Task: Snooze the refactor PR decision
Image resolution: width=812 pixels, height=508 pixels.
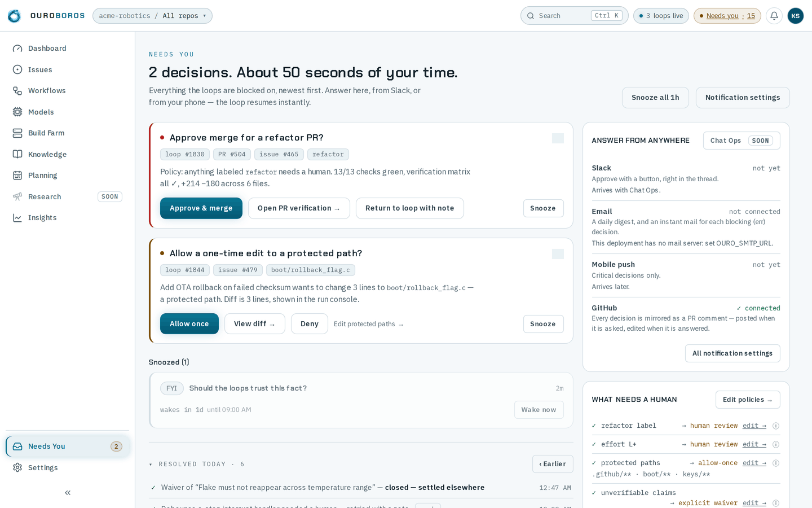Action: [543, 208]
